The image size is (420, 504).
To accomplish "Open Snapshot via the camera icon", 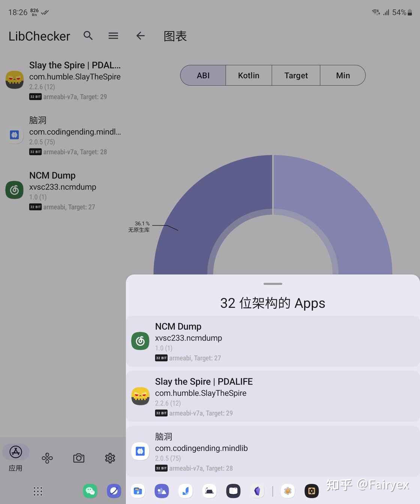I will pyautogui.click(x=79, y=458).
